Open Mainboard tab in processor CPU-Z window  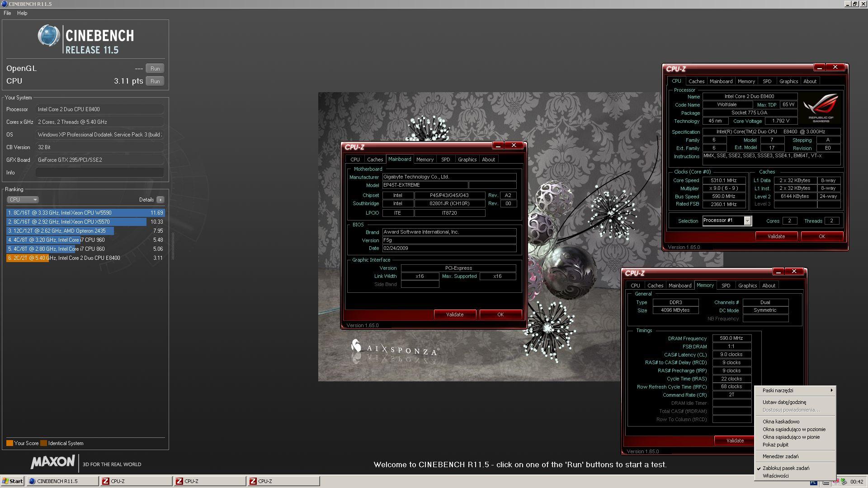721,81
